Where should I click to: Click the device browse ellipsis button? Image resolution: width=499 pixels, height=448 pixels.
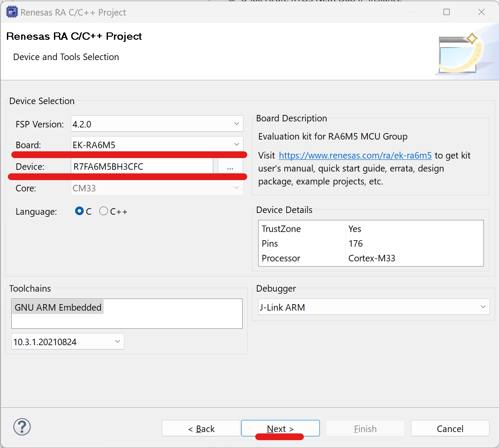pyautogui.click(x=231, y=166)
